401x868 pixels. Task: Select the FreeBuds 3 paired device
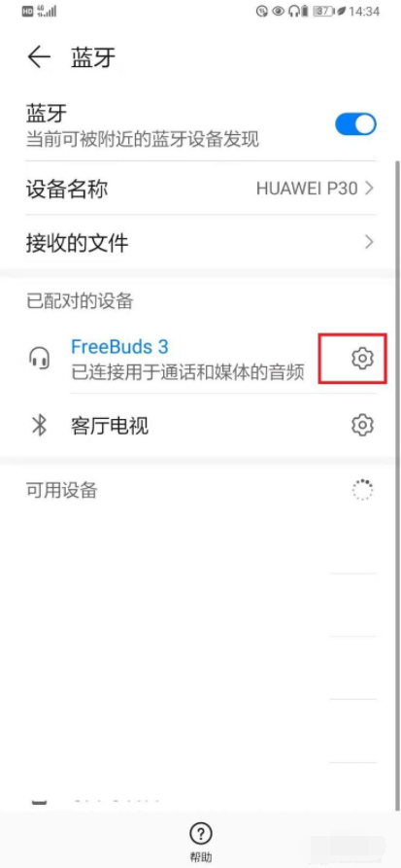(x=187, y=359)
